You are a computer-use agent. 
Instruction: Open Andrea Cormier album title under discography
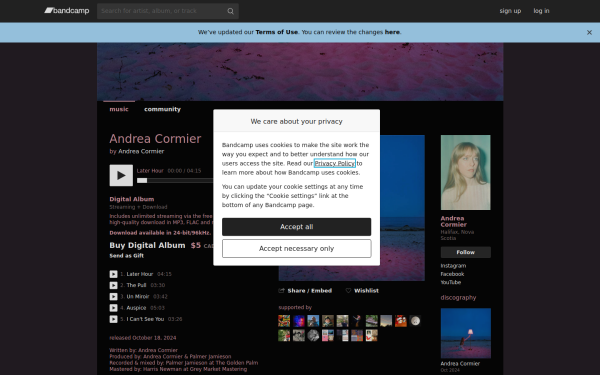click(x=460, y=364)
